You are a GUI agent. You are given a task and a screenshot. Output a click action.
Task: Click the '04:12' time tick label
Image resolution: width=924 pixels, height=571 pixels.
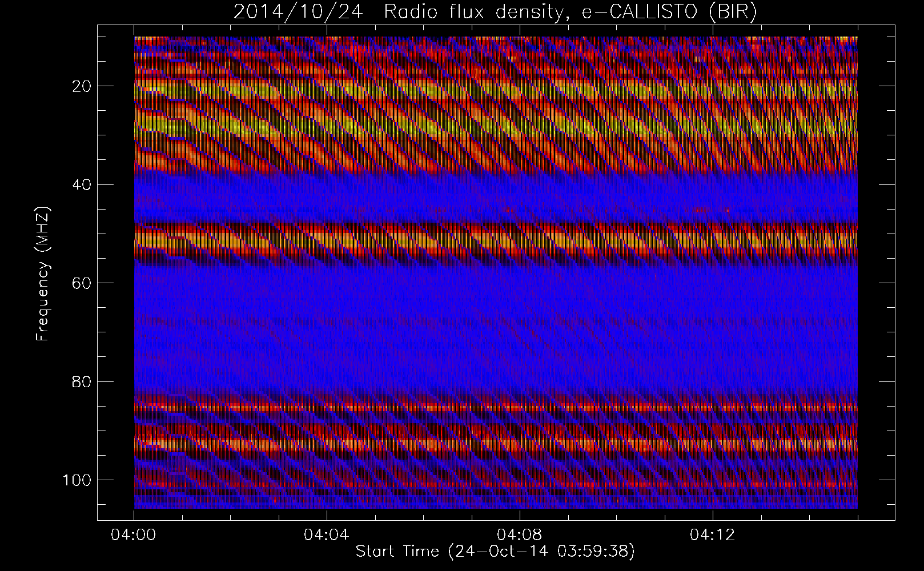click(x=713, y=536)
